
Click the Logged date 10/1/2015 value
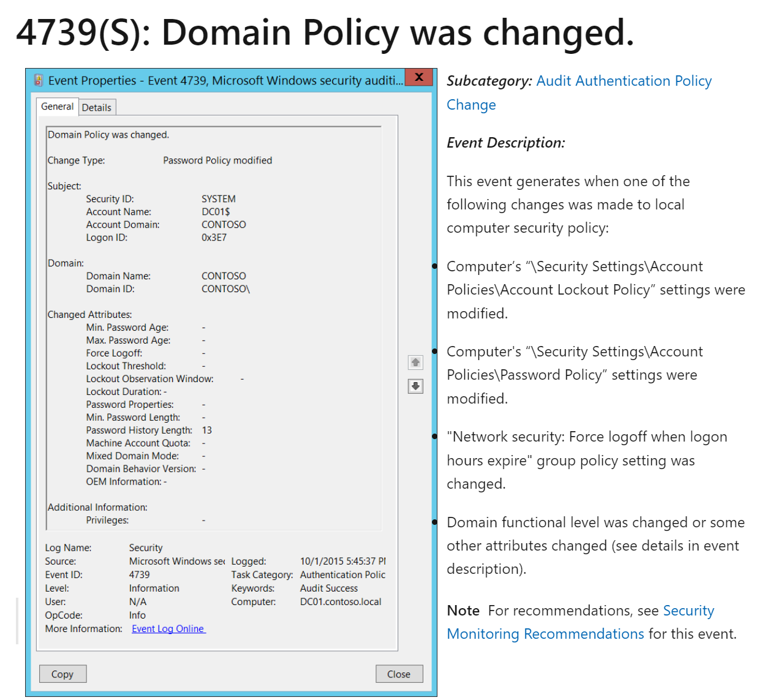point(342,562)
